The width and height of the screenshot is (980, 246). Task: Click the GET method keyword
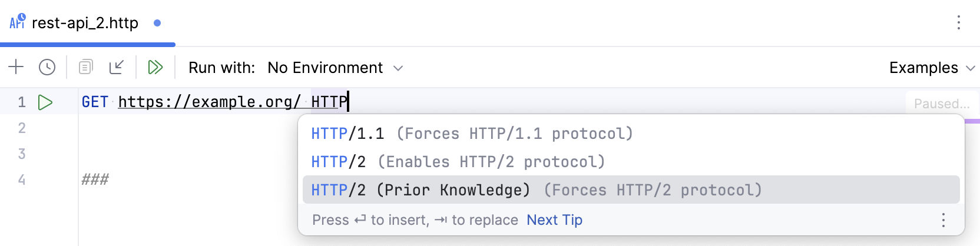(x=94, y=102)
